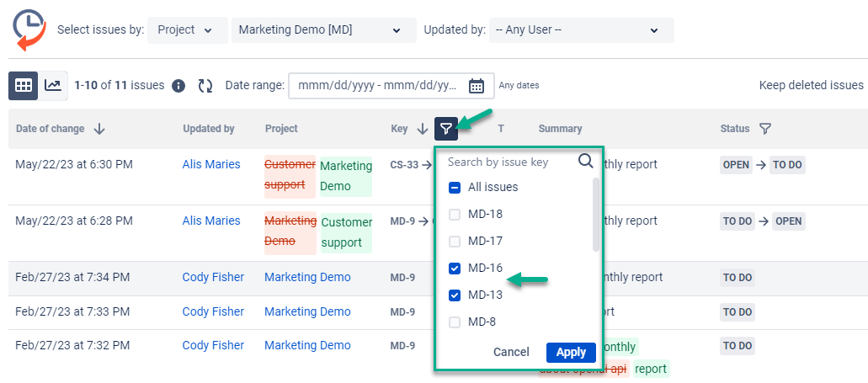The width and height of the screenshot is (868, 383).
Task: Refresh the issues list
Action: 205,86
